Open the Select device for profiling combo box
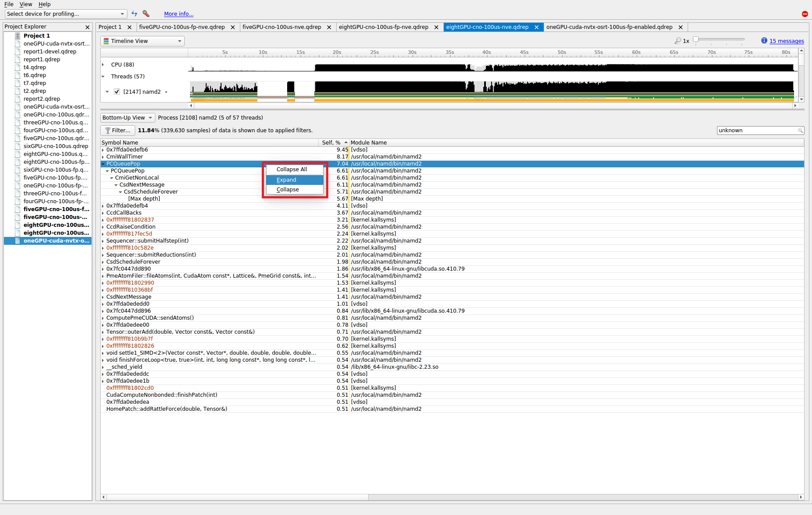The height and width of the screenshot is (515, 812). (66, 14)
